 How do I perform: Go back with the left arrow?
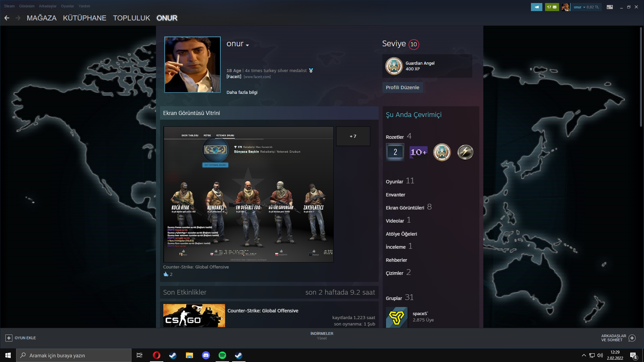pyautogui.click(x=7, y=18)
